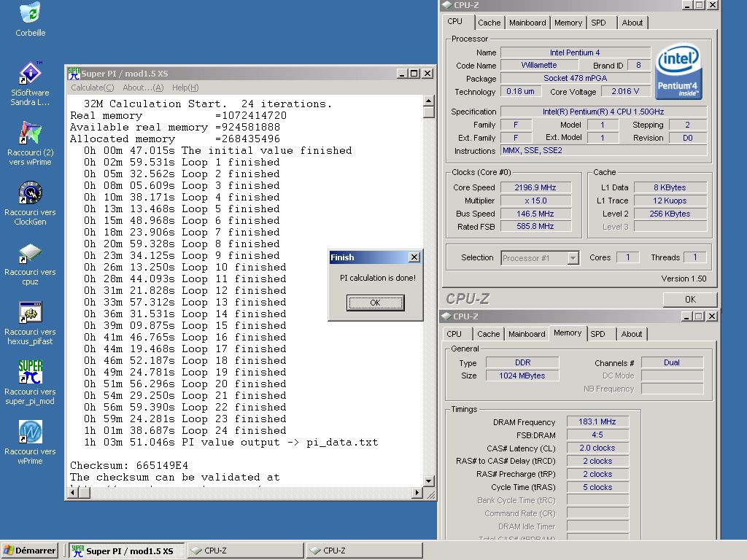The width and height of the screenshot is (747, 560).
Task: Click the memory Size 1024 MBytes value
Action: [x=522, y=376]
